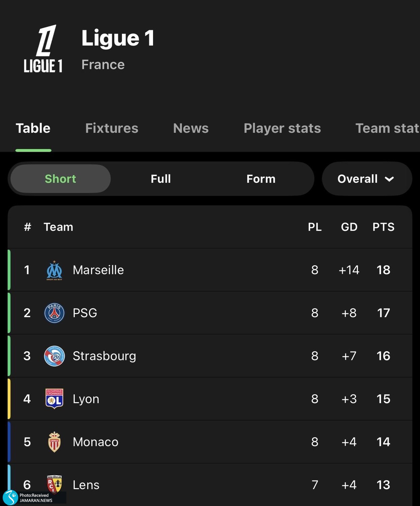Tap the Strasbourg club crest
The width and height of the screenshot is (420, 506).
[54, 356]
